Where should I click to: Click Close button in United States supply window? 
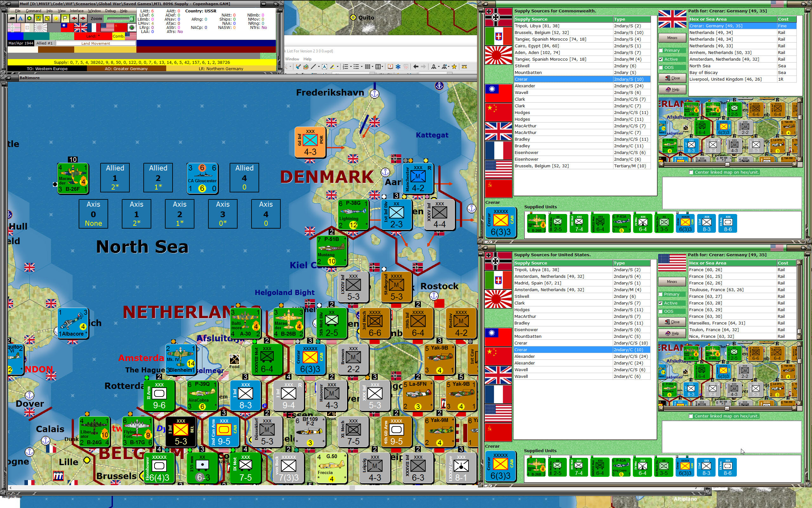pos(672,322)
